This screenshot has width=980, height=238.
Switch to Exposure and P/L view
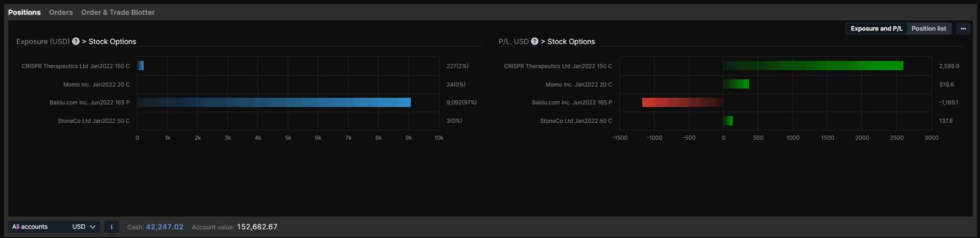point(876,29)
